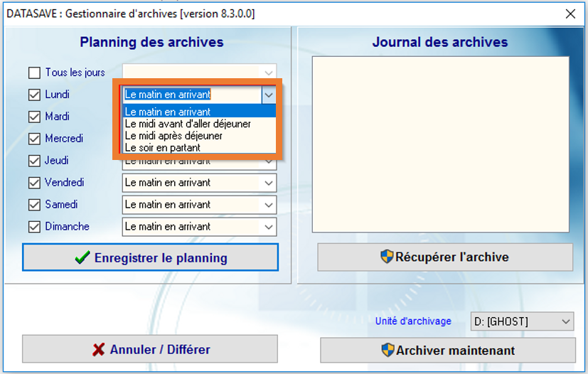The width and height of the screenshot is (588, 374).
Task: Open the Vendredi time dropdown
Action: tap(268, 183)
